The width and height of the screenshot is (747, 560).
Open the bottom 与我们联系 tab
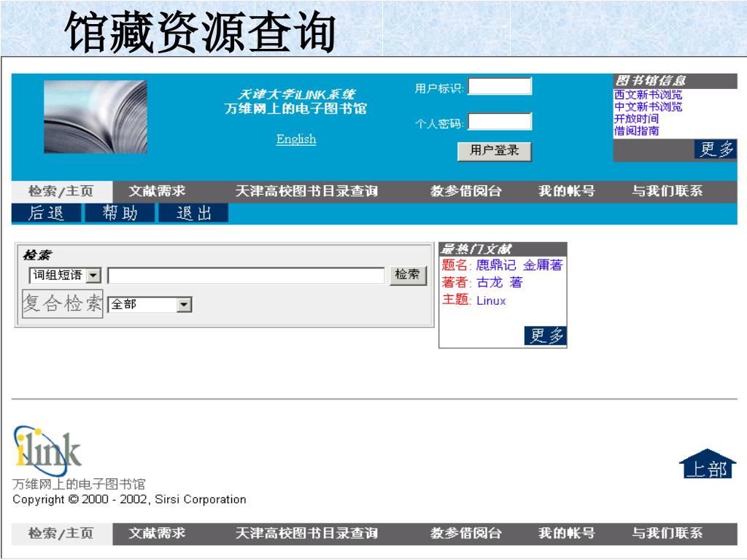667,533
